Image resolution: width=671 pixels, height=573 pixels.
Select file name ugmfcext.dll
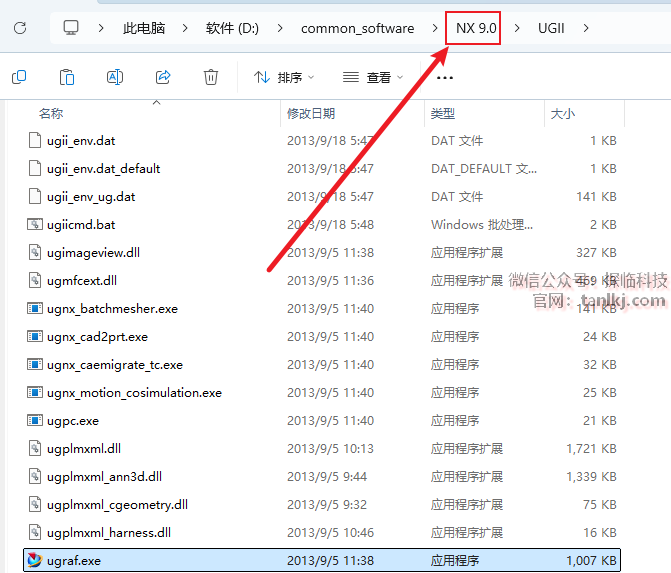82,281
